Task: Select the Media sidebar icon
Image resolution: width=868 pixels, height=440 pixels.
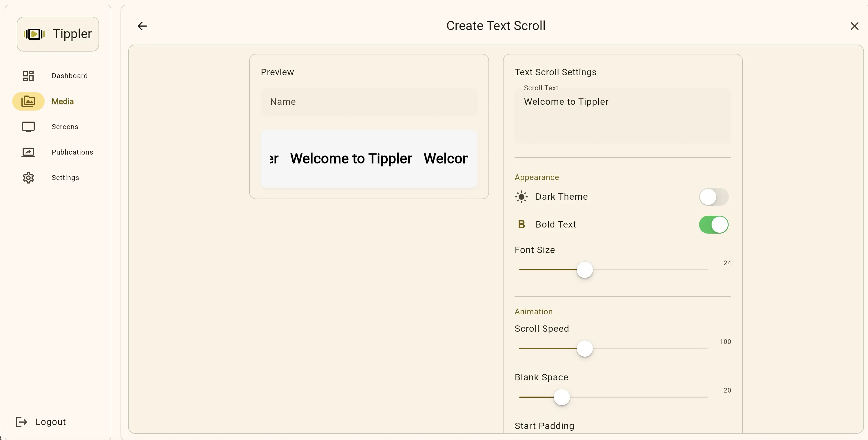Action: 28,101
